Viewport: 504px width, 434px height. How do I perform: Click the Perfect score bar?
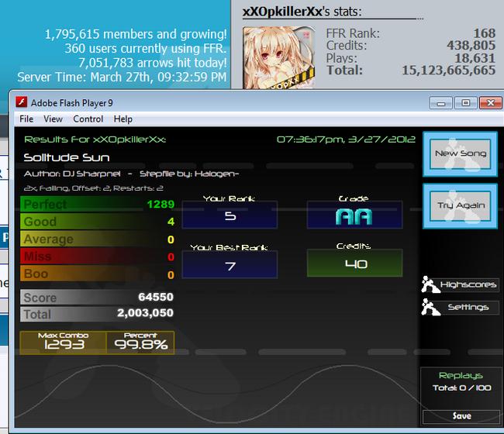[x=98, y=204]
